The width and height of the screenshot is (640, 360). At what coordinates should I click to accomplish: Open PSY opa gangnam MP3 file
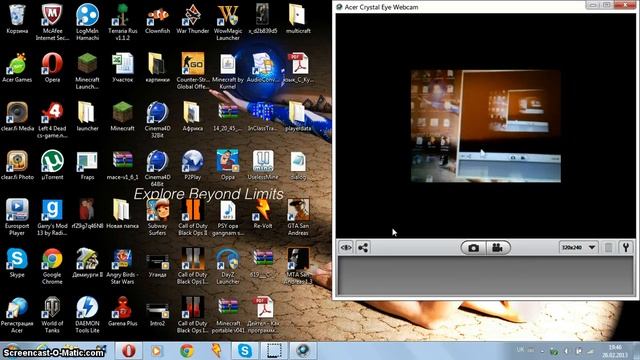click(228, 217)
